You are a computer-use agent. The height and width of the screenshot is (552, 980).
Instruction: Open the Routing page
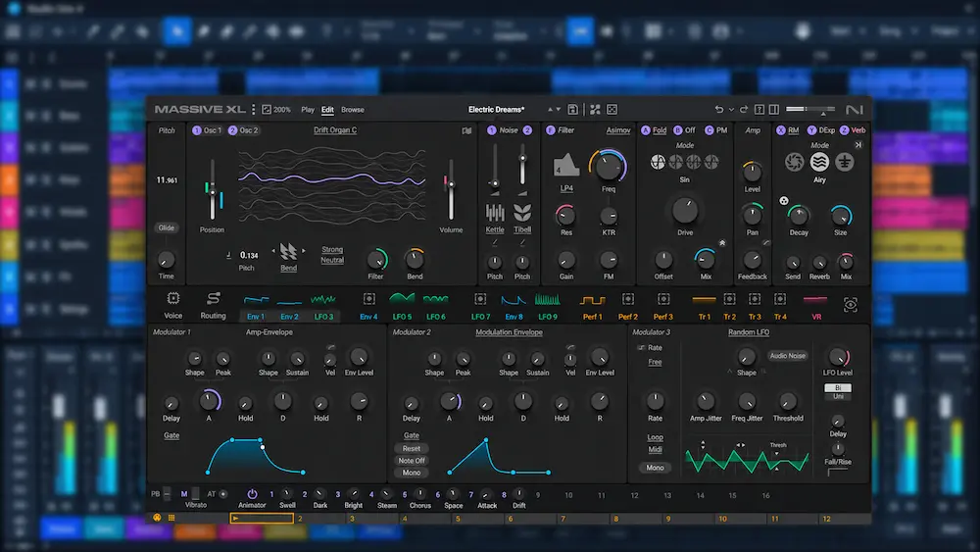213,305
